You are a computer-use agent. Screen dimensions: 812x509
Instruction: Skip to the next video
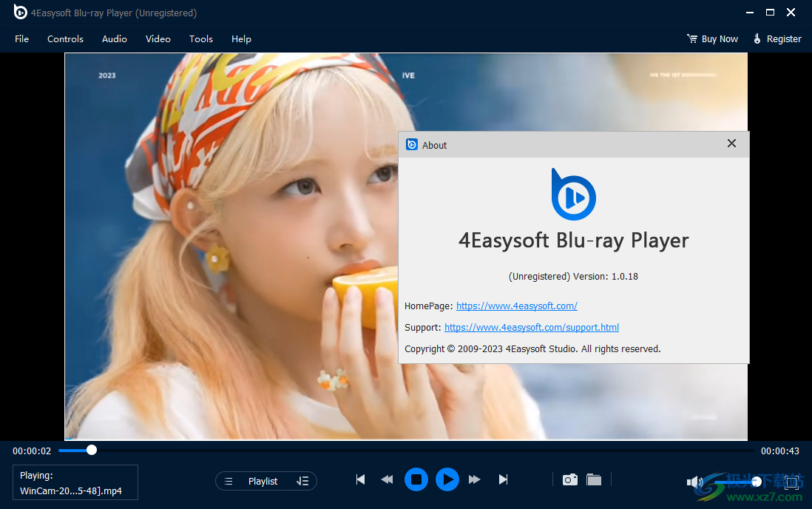point(504,479)
